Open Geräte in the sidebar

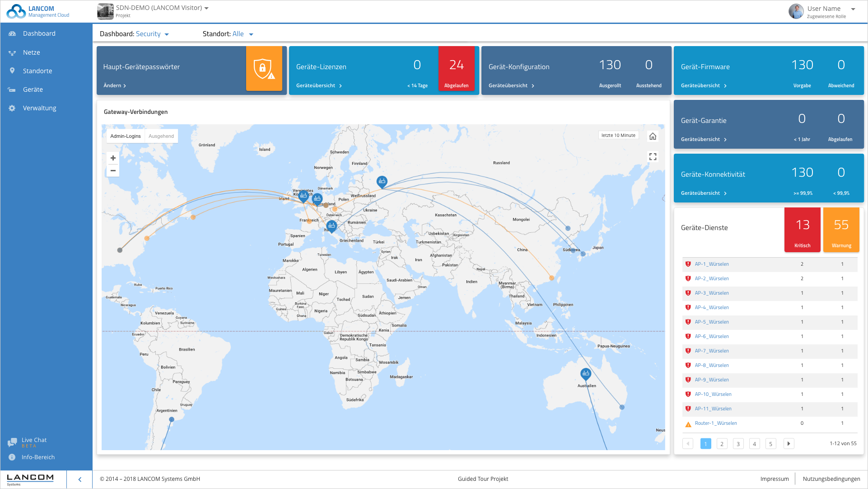[x=33, y=89]
